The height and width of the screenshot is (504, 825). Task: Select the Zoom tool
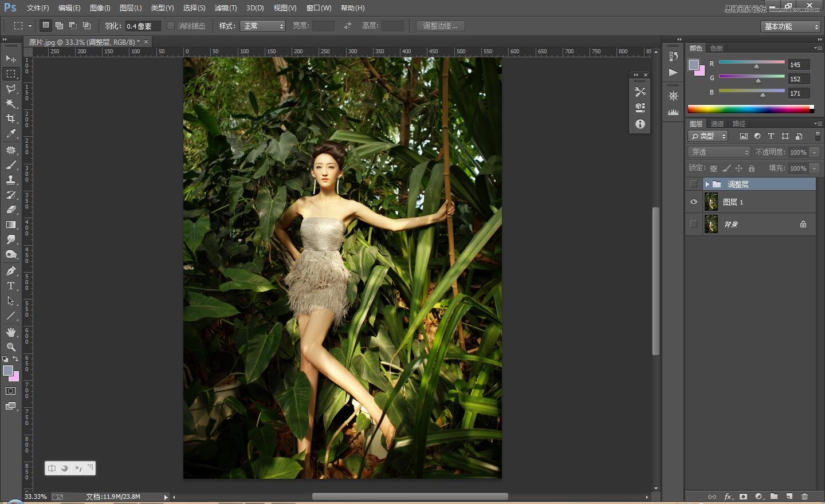(11, 347)
